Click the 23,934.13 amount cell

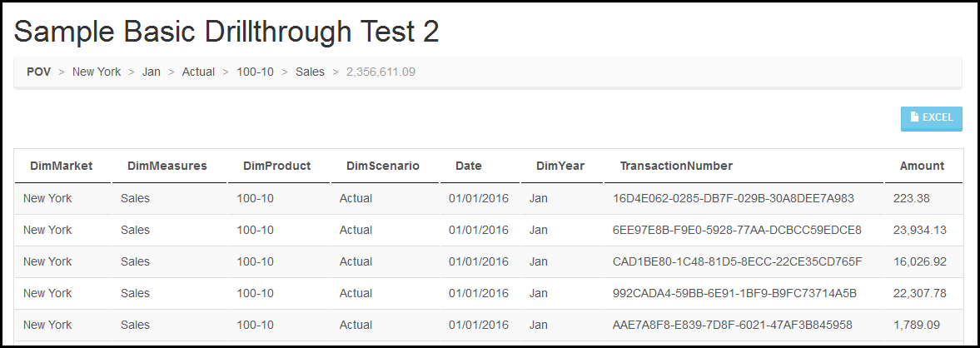(920, 230)
